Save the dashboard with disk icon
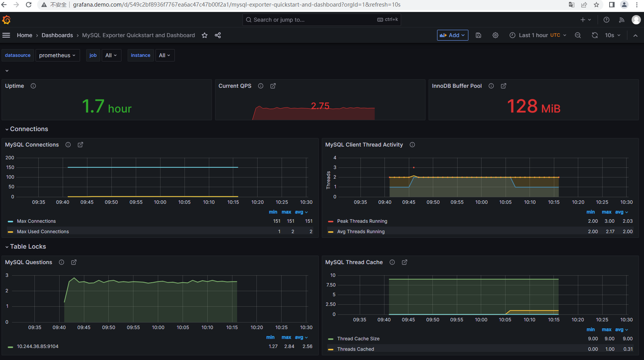644x360 pixels. tap(478, 35)
